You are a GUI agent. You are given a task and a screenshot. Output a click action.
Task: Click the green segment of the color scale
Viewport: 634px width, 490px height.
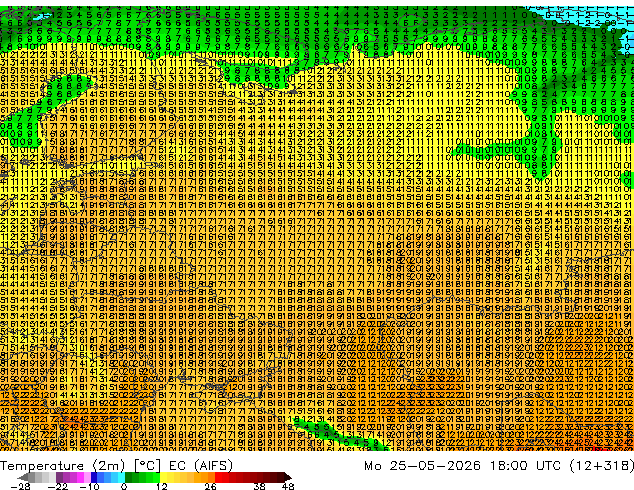pyautogui.click(x=142, y=477)
